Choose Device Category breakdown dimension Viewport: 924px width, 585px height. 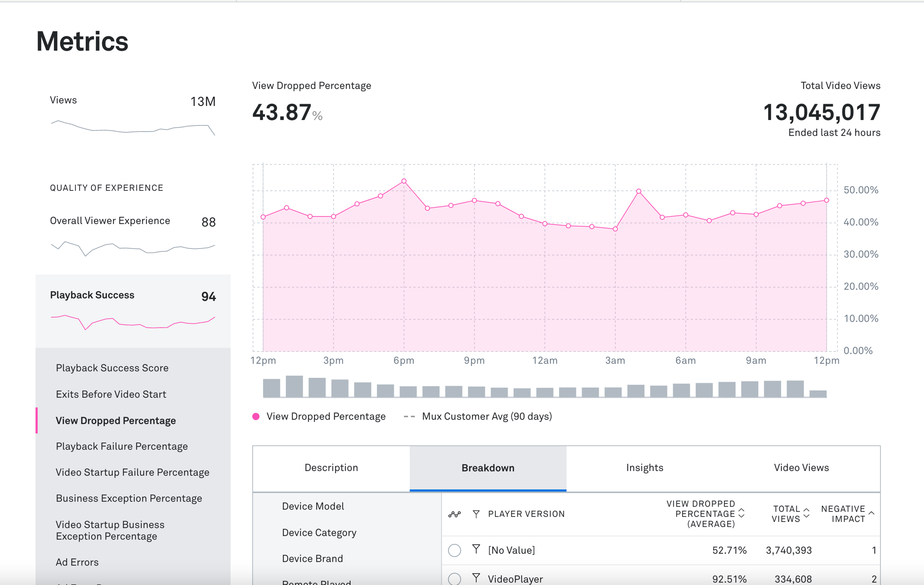(x=319, y=533)
